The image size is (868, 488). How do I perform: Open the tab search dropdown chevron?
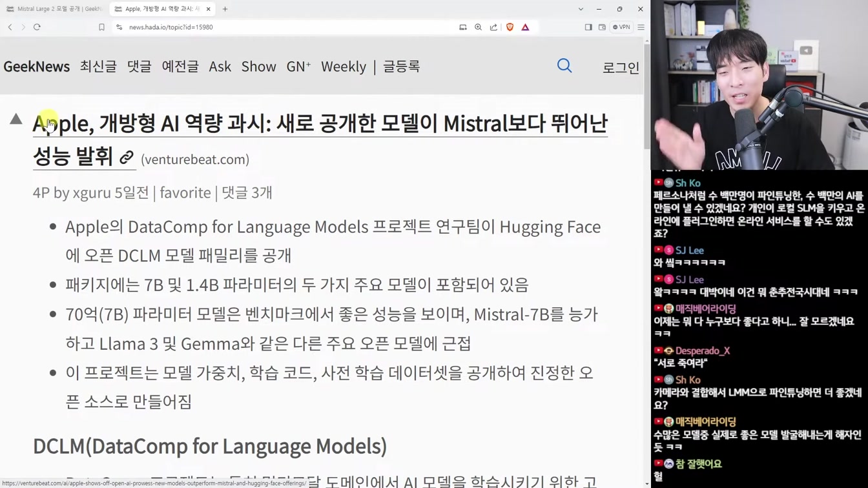[581, 9]
